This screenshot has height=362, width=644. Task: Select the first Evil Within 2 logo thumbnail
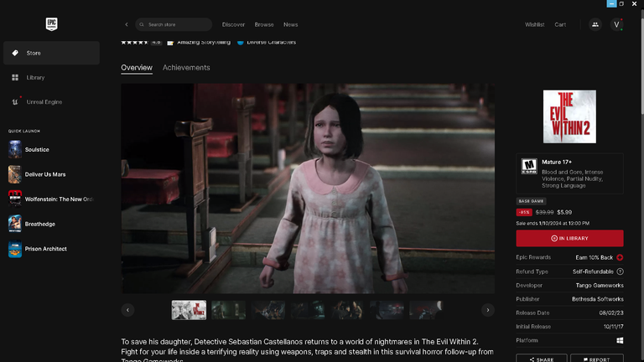[x=189, y=310]
